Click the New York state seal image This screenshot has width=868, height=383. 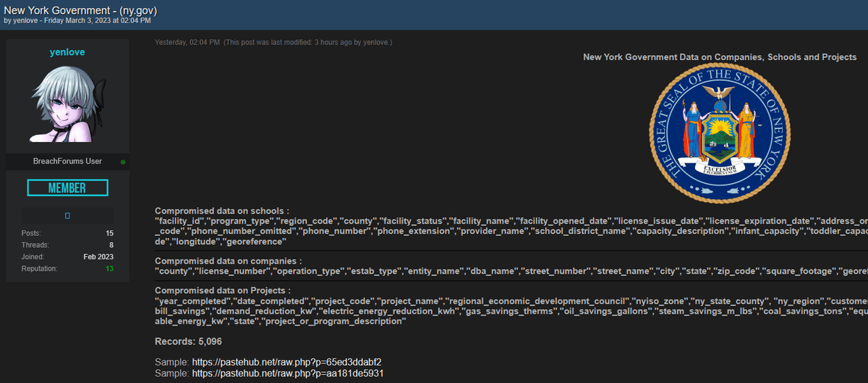719,134
